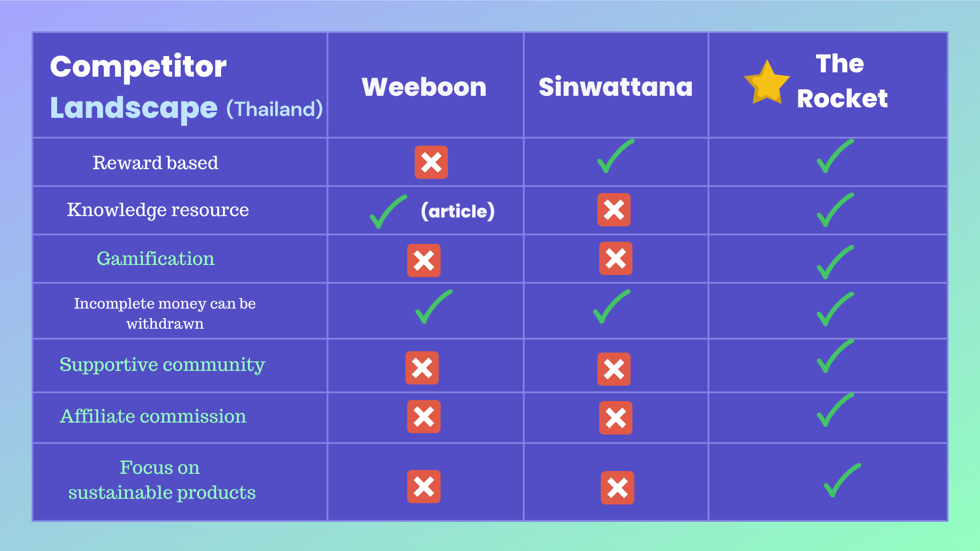
Task: Click Sinwattana's red X for Affiliate commission
Action: point(616,418)
